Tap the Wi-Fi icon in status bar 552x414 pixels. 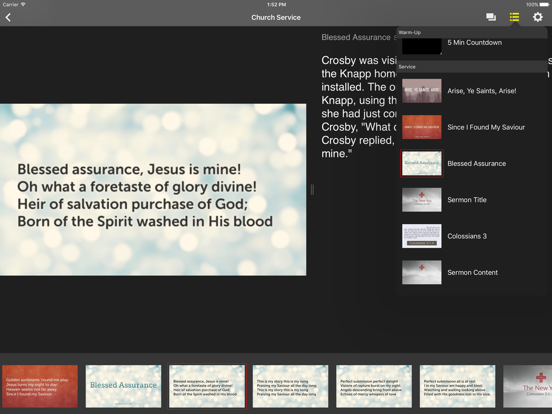click(23, 4)
